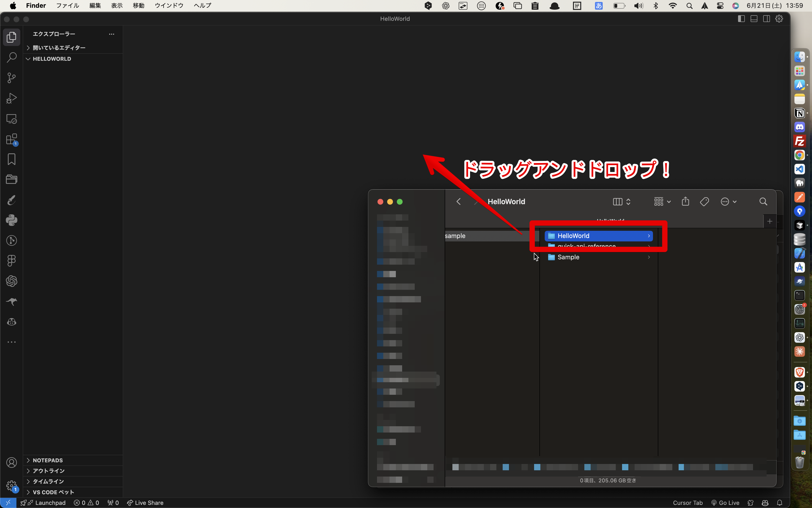Add a new Finder tab with plus
Screen dimensions: 812x508
[770, 221]
